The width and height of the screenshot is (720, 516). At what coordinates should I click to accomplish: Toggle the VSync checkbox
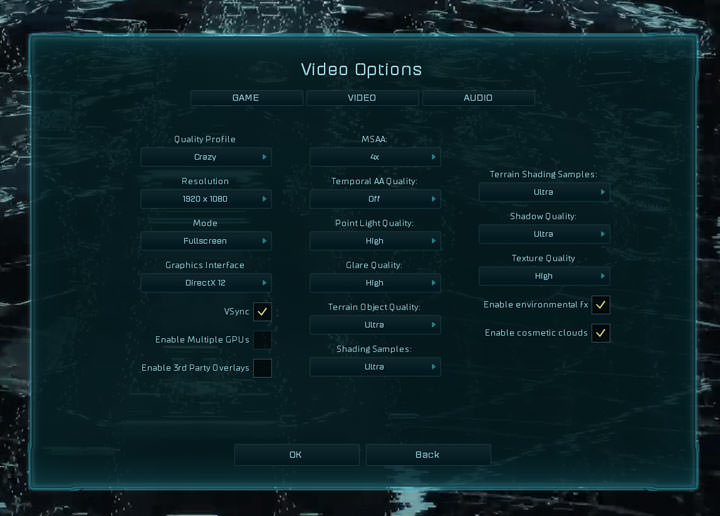(262, 312)
